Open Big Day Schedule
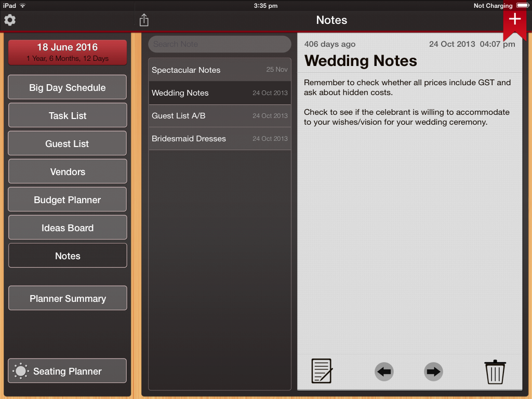The height and width of the screenshot is (399, 532). tap(68, 87)
